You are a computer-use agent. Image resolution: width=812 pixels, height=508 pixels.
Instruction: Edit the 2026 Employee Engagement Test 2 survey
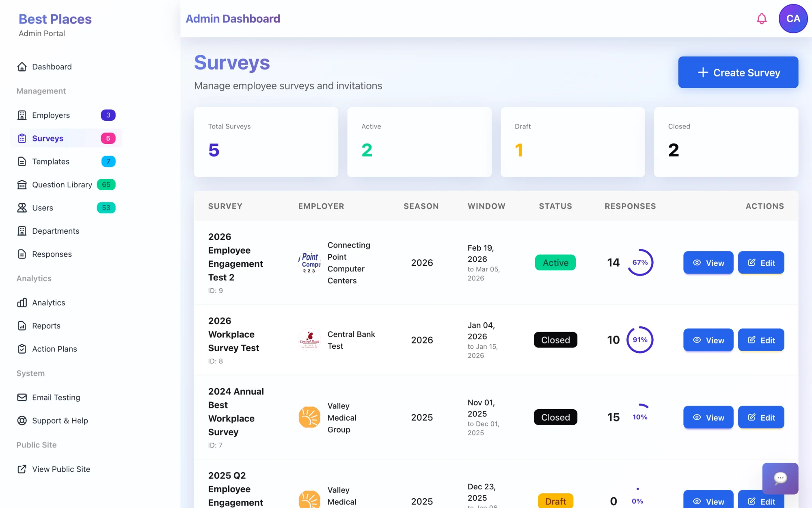761,263
